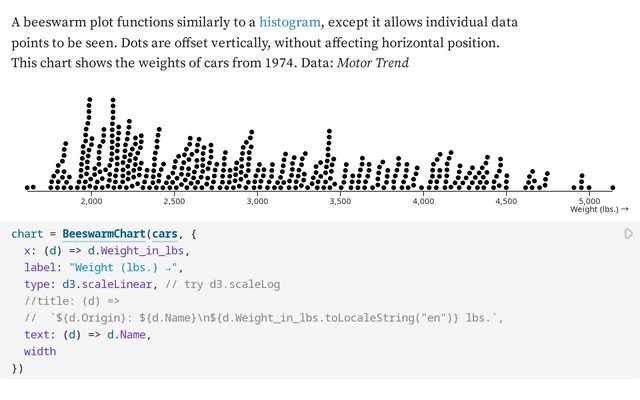This screenshot has height=400, width=640.
Task: Run the code cell with play icon
Action: click(629, 233)
